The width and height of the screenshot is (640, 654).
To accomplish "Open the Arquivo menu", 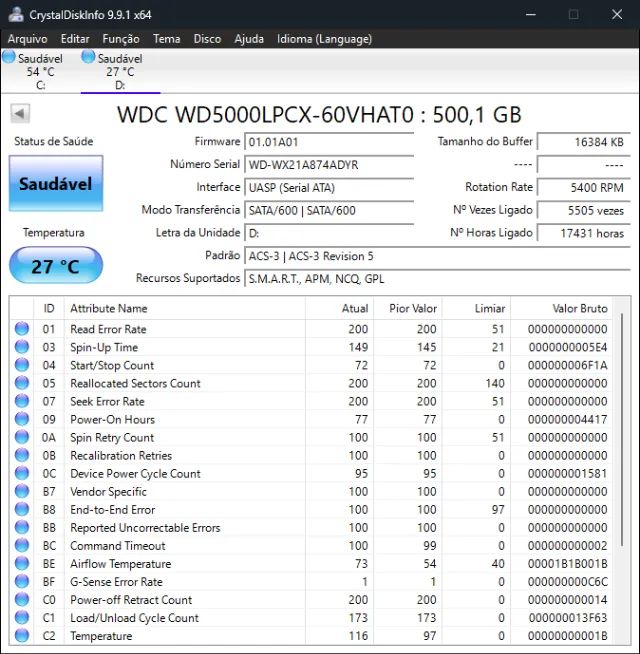I will tap(28, 39).
